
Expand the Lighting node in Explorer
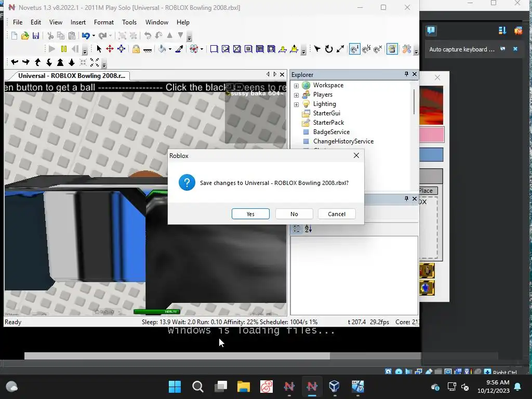(296, 104)
